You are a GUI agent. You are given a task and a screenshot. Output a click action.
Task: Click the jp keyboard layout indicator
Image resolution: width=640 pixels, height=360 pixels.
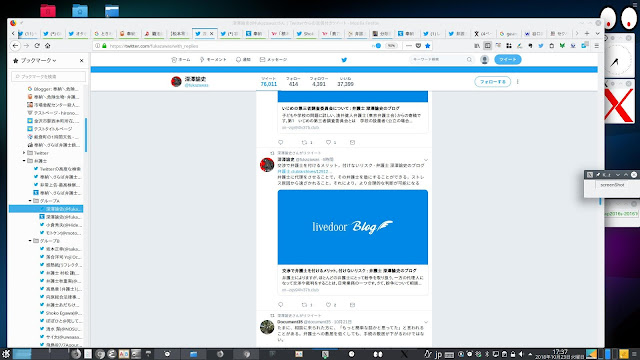coord(438,354)
